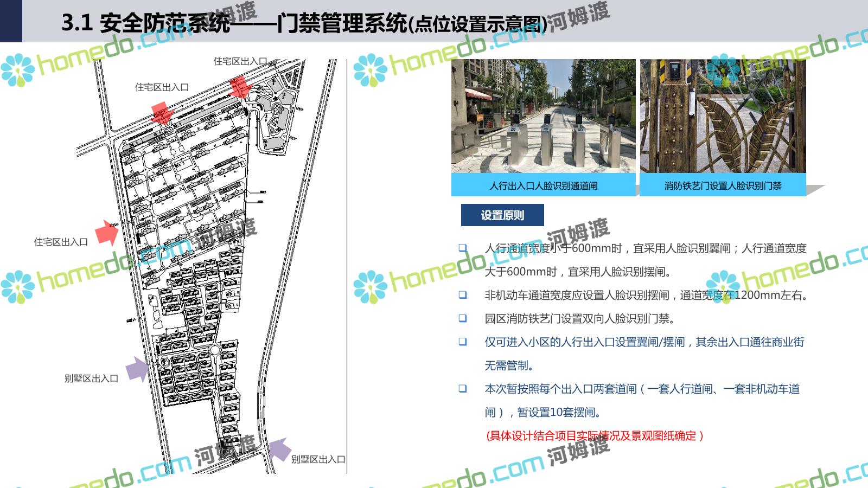Click the purple arrow at the west villa entrance
The height and width of the screenshot is (488, 868).
[137, 370]
